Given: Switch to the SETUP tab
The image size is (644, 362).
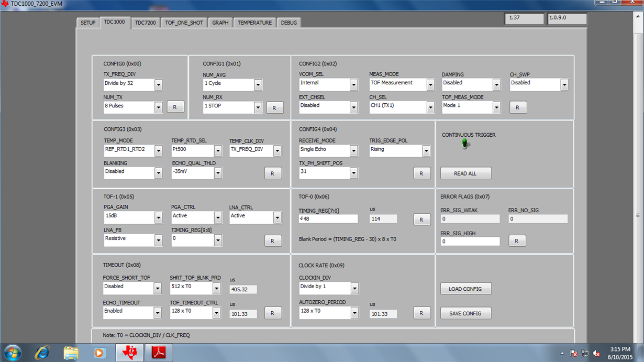Looking at the screenshot, I should [88, 23].
